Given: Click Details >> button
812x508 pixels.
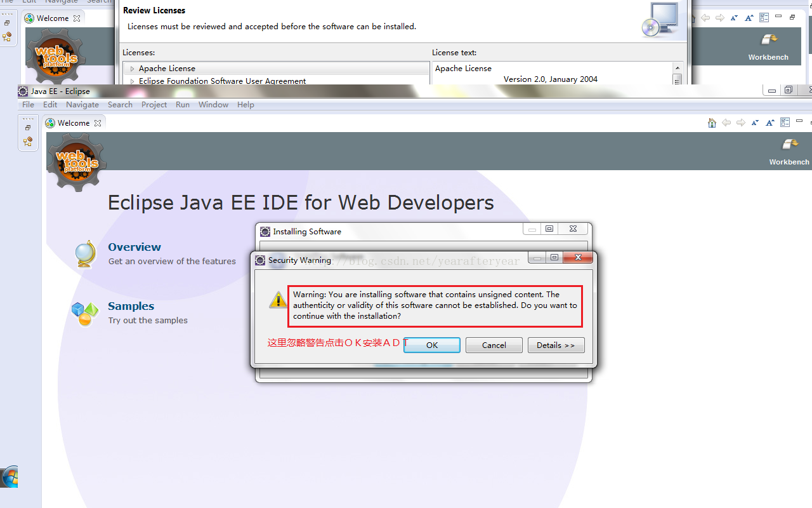Looking at the screenshot, I should pos(556,345).
